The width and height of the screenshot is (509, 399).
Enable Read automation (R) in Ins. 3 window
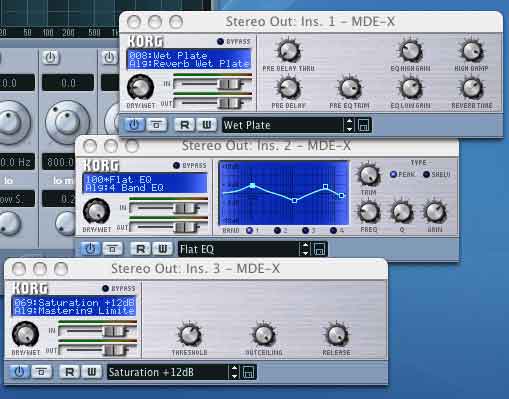pos(70,372)
